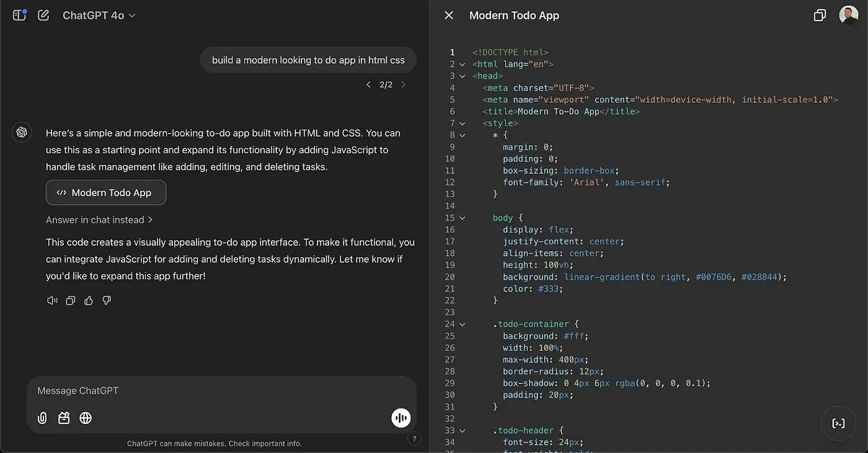
Task: Collapse the head tag at line 3
Action: coord(462,76)
